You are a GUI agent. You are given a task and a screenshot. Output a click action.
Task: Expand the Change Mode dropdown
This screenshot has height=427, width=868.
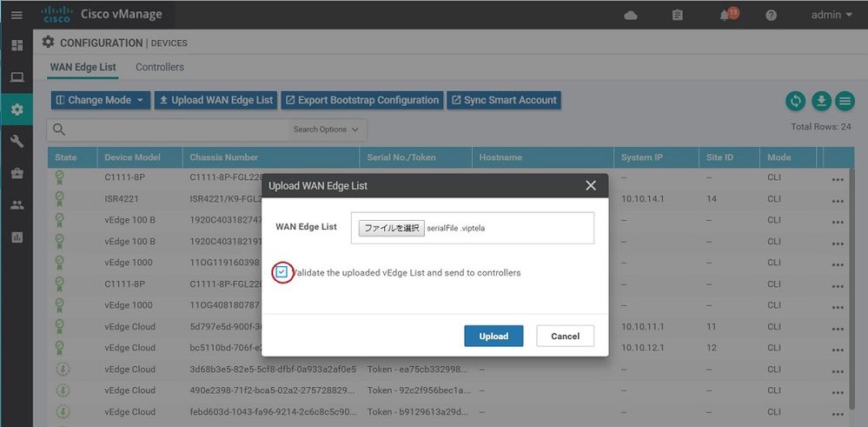[x=101, y=100]
